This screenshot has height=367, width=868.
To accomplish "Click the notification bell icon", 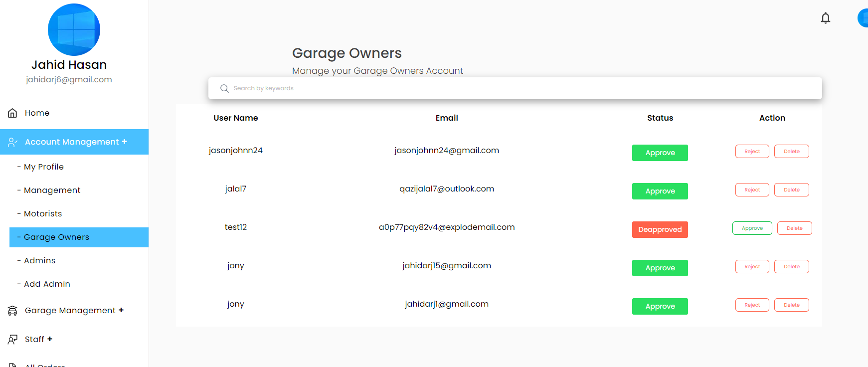I will pyautogui.click(x=826, y=18).
